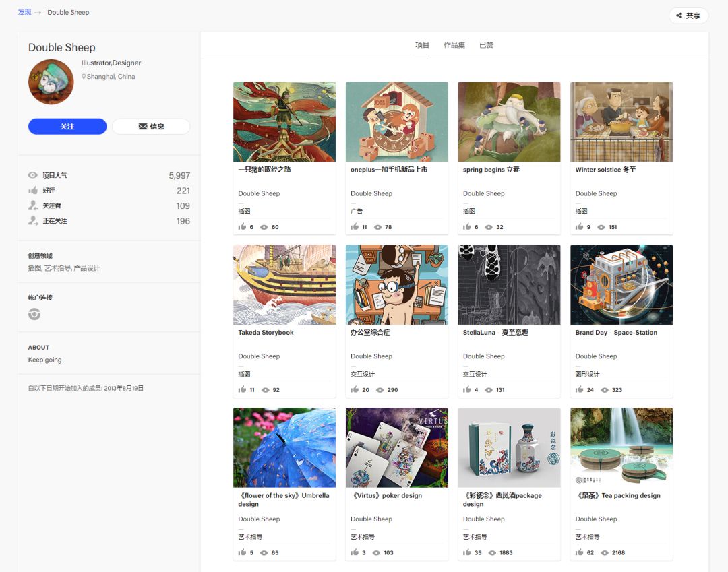Image resolution: width=728 pixels, height=572 pixels.
Task: Click the envelope message icon
Action: (143, 127)
